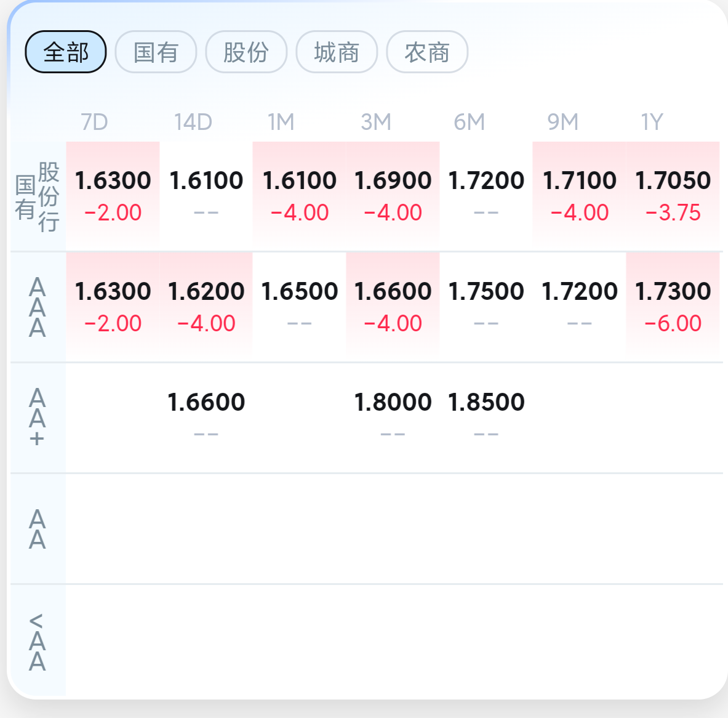Click the 1Y column header
This screenshot has height=718, width=728.
tap(652, 122)
